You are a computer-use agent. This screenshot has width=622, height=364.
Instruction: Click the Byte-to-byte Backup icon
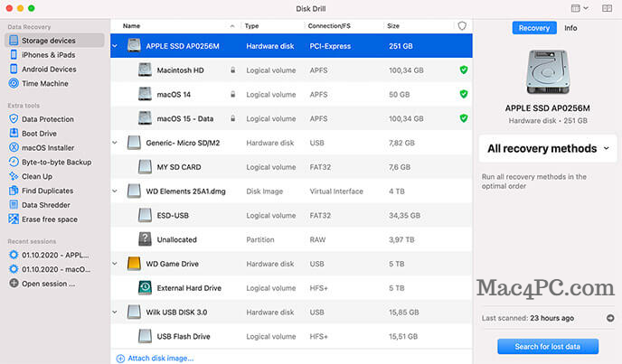click(x=14, y=162)
